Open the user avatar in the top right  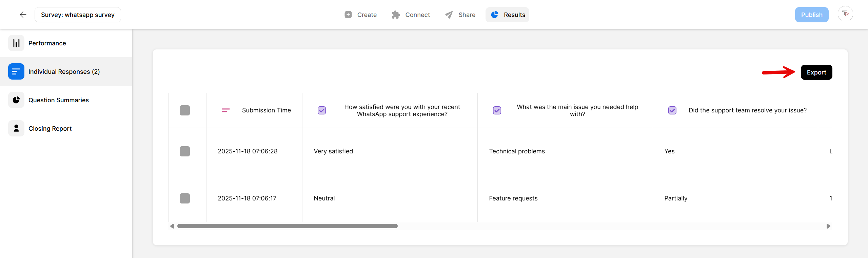pos(845,14)
